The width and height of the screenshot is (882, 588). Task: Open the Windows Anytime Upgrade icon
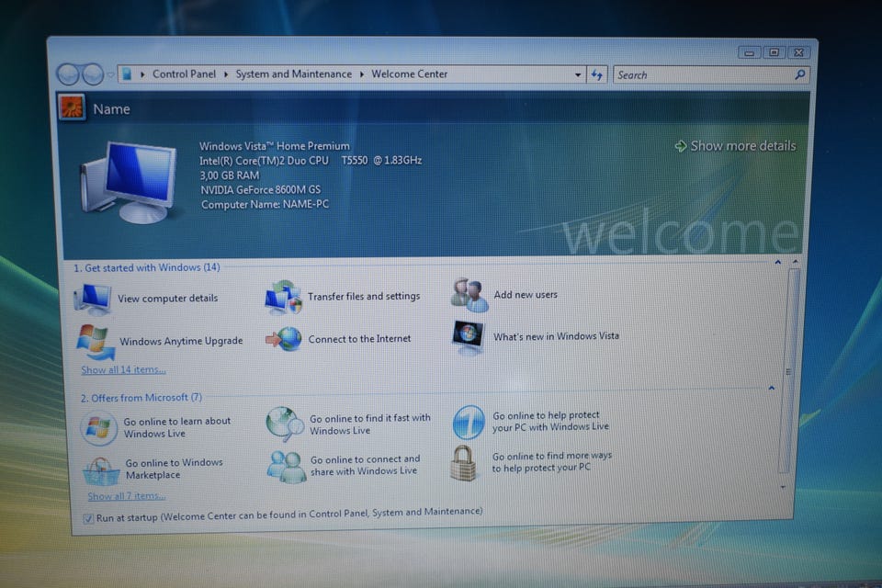96,342
